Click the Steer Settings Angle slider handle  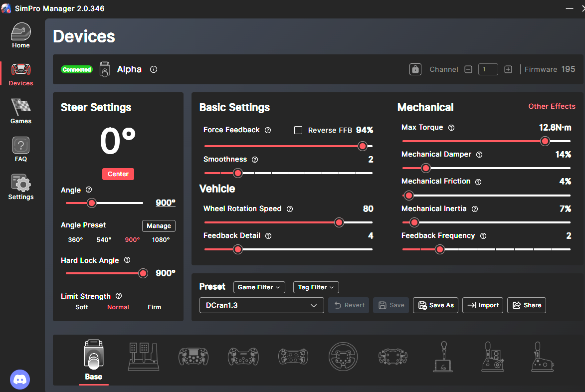pyautogui.click(x=91, y=203)
